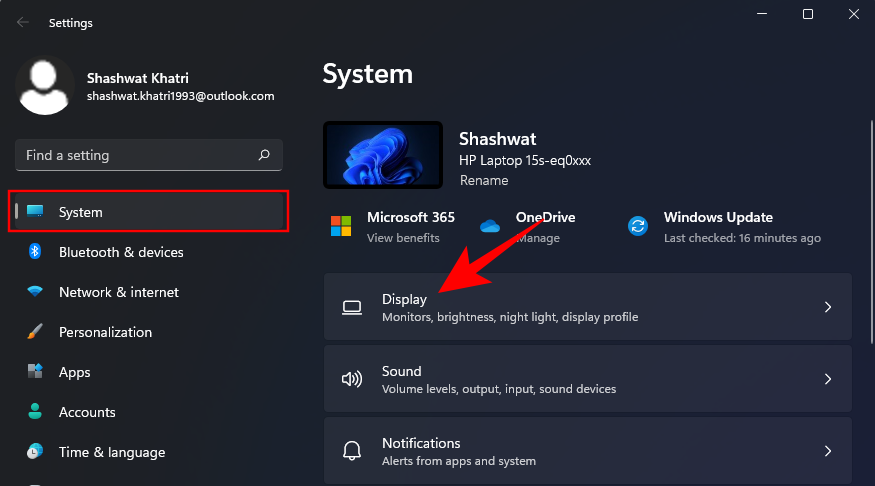Screen dimensions: 875x486
Task: Click the Apps icon in sidebar
Action: (35, 372)
